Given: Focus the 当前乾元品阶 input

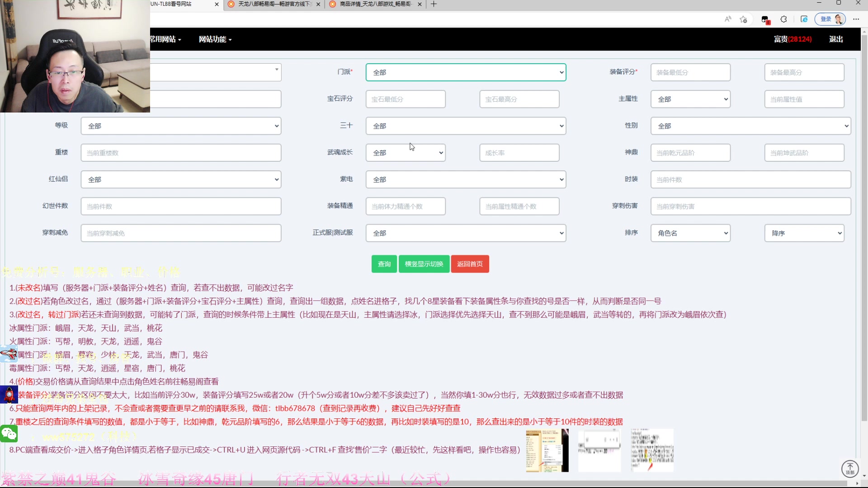Looking at the screenshot, I should [690, 153].
